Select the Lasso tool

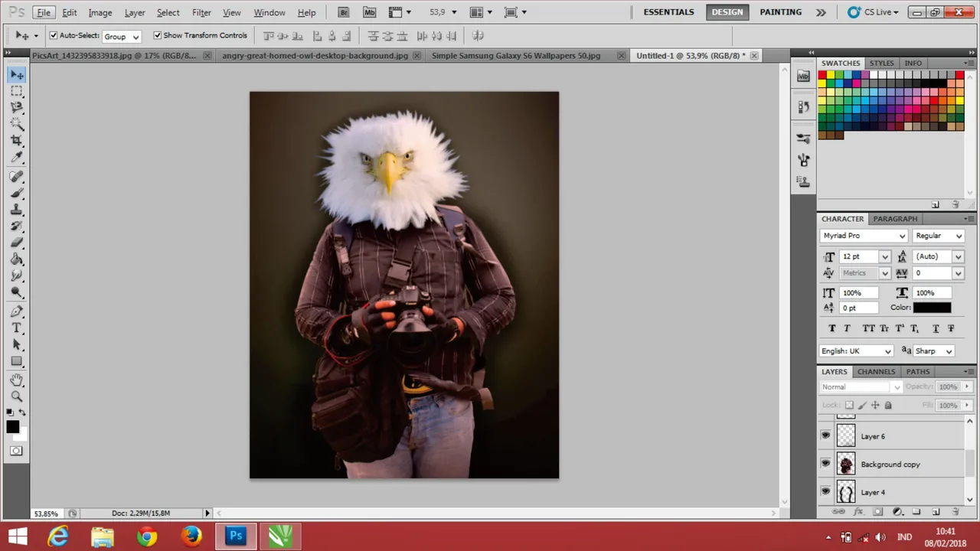[x=17, y=108]
